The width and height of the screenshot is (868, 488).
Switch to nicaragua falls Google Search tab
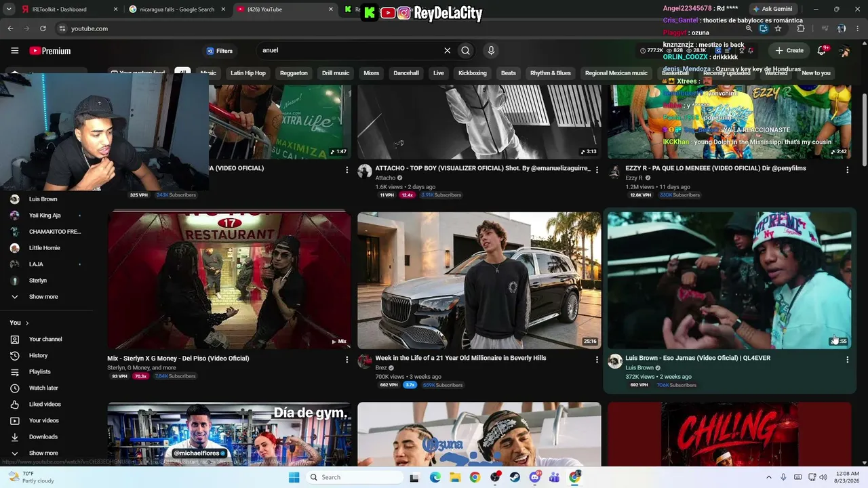pyautogui.click(x=178, y=9)
